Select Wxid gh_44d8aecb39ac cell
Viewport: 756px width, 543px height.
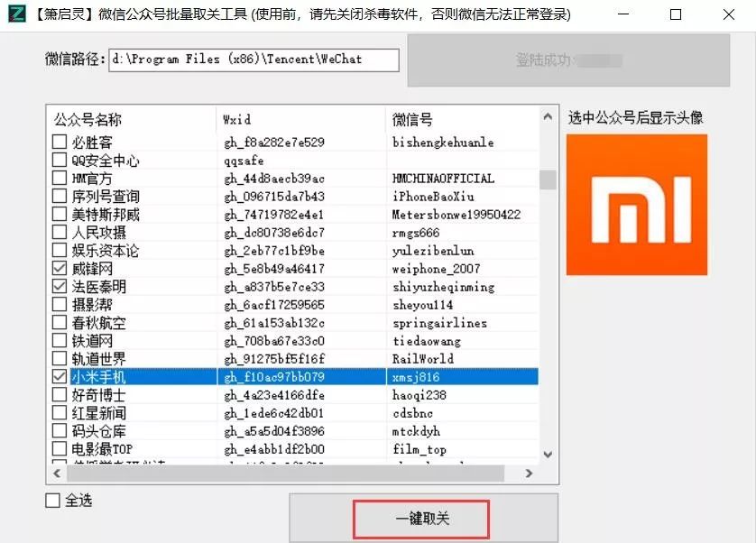point(274,179)
